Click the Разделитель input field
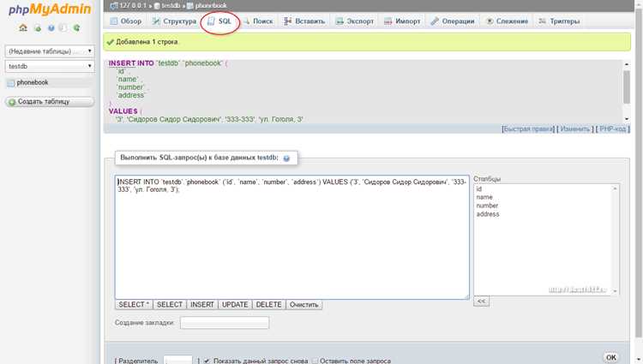Image resolution: width=643 pixels, height=364 pixels. 177,361
